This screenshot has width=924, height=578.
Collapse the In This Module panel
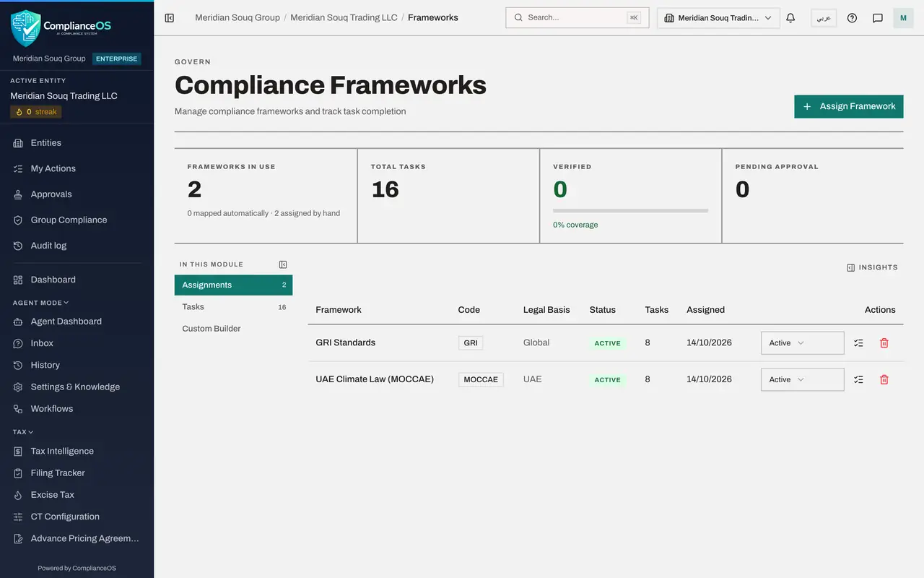coord(283,264)
